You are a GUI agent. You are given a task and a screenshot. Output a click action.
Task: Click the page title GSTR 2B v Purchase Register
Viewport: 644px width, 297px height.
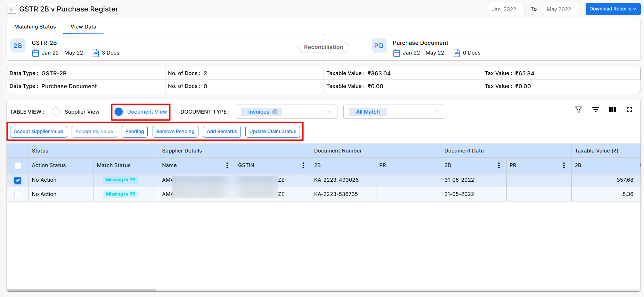(x=68, y=9)
